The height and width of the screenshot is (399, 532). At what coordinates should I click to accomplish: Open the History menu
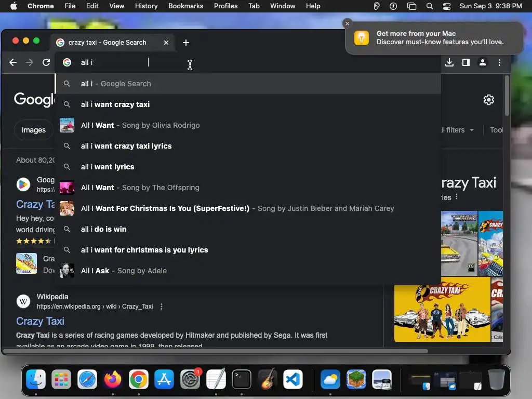[146, 6]
